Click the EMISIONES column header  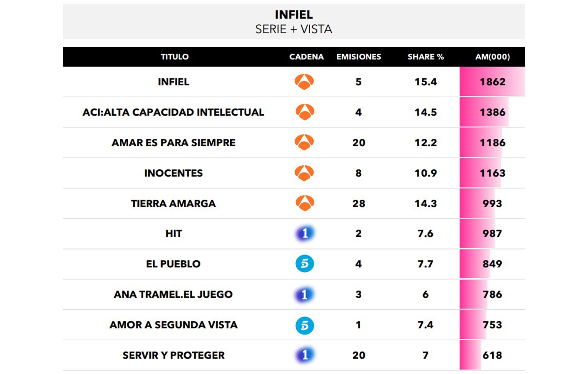pyautogui.click(x=358, y=57)
